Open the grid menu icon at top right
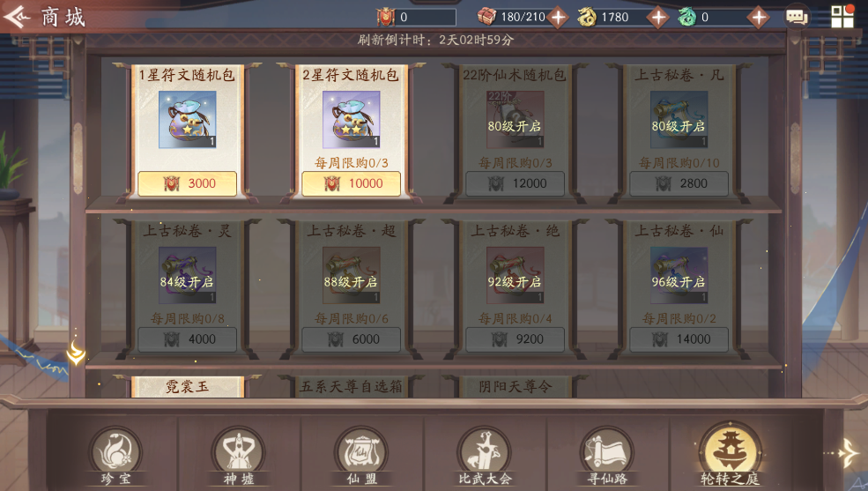Image resolution: width=868 pixels, height=491 pixels. [x=842, y=17]
